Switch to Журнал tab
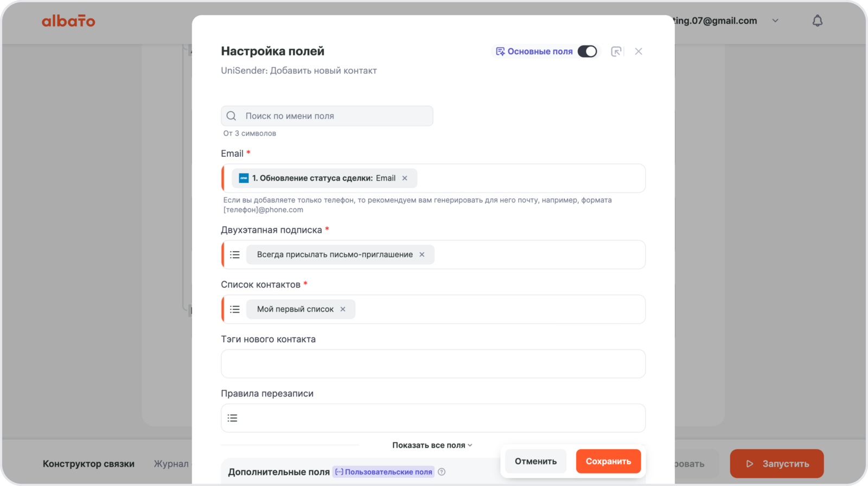The image size is (868, 486). coord(171,464)
